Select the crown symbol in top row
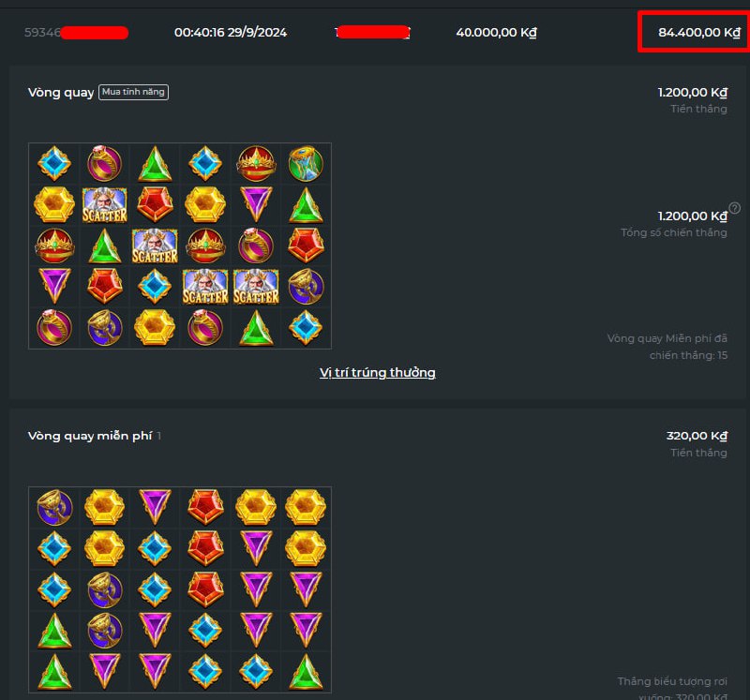This screenshot has width=750, height=700. (256, 164)
